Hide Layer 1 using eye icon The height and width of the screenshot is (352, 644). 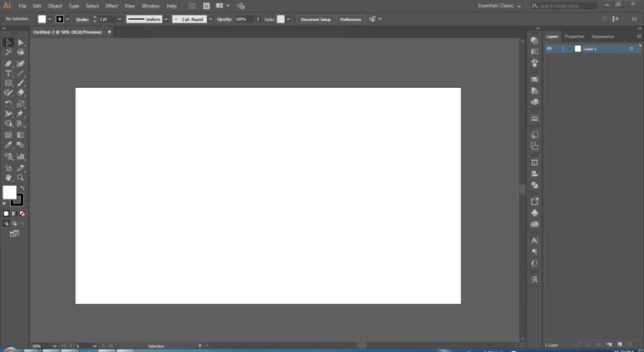click(x=549, y=49)
